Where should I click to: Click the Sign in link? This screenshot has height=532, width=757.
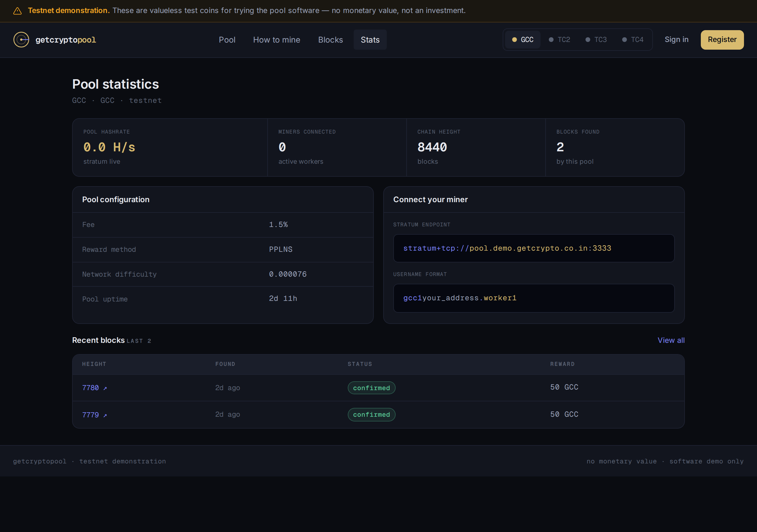676,40
